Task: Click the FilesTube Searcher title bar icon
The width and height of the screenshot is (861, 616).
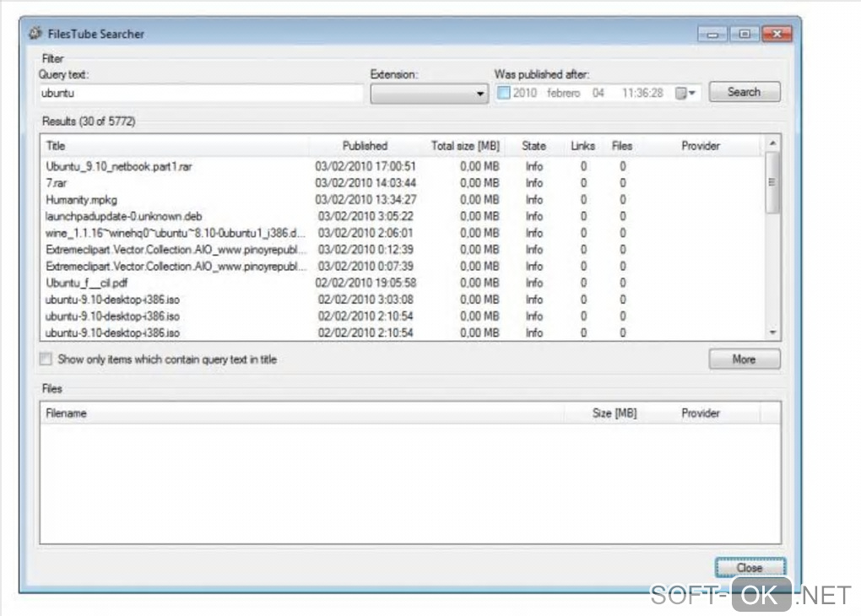Action: point(35,34)
